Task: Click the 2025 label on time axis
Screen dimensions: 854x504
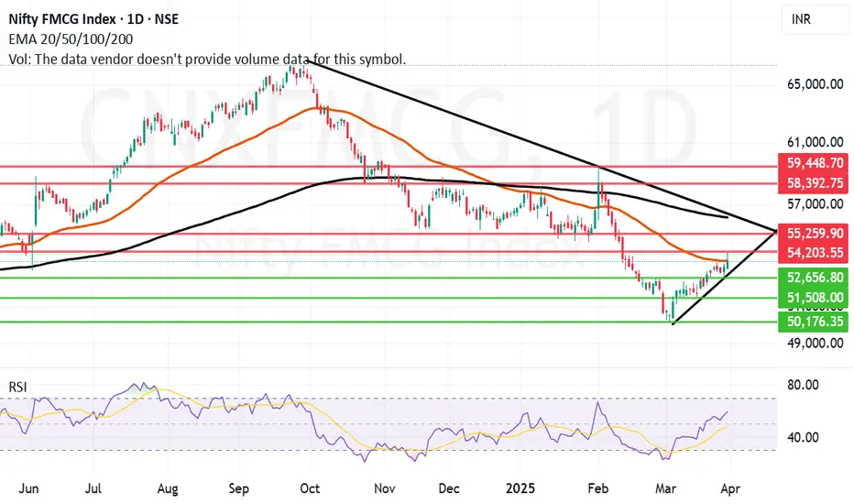Action: point(520,488)
